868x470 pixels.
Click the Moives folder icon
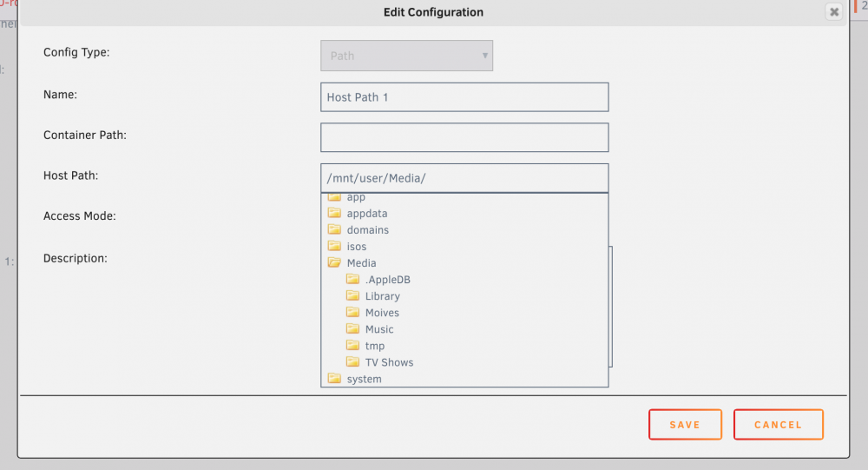(352, 313)
